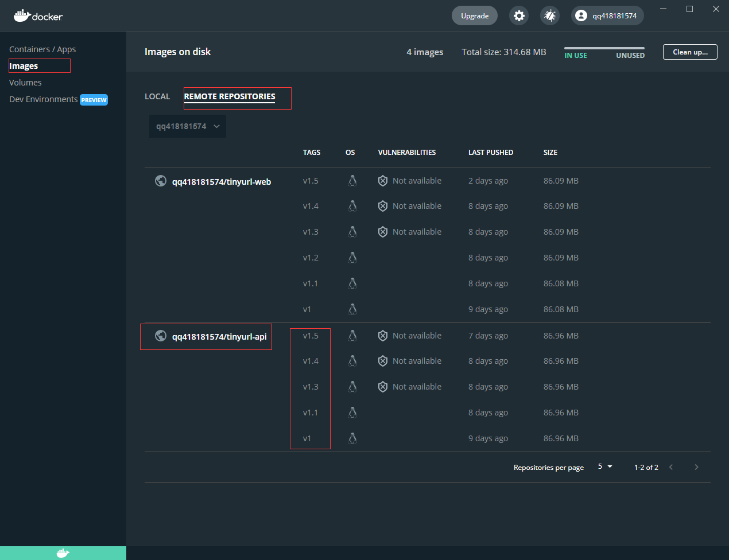Click the "4 images" count text
The width and height of the screenshot is (729, 560).
coord(425,52)
